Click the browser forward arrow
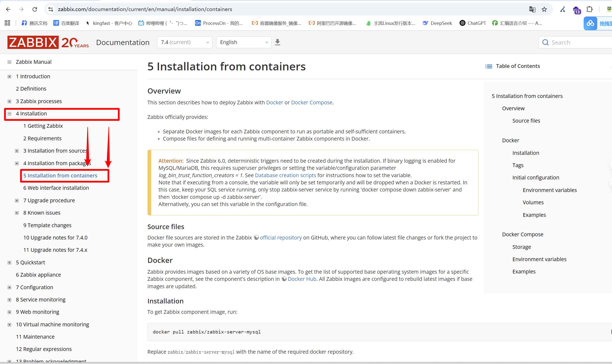 (21, 9)
